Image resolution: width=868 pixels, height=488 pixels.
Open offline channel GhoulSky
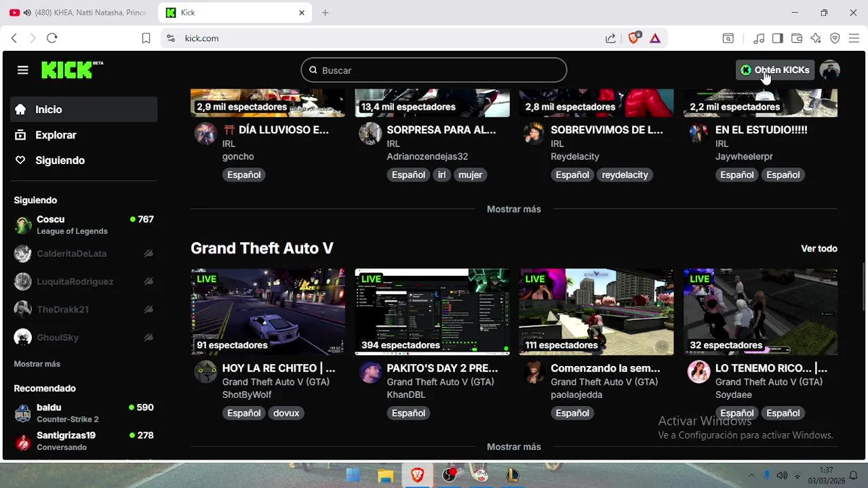83,337
